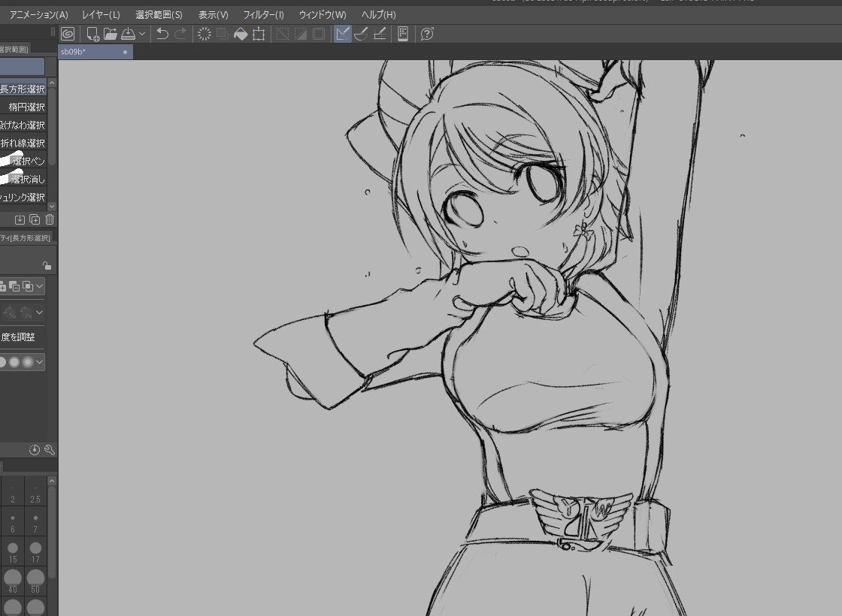Expand the Save options dropdown arrow
842x616 pixels.
(x=142, y=35)
